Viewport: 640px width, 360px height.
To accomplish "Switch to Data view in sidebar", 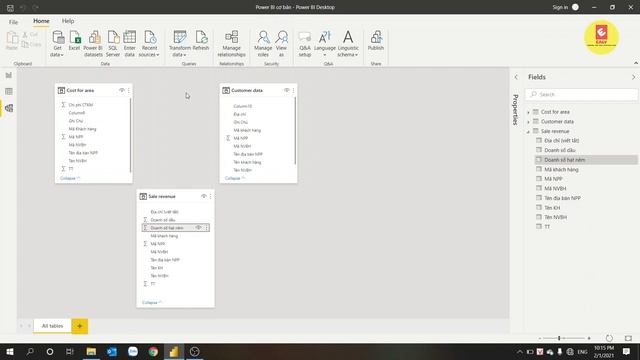I will [9, 91].
